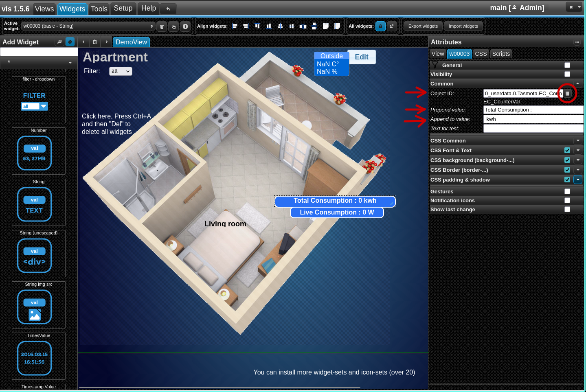Open the Object ID selector icon
This screenshot has height=392, width=586.
(x=568, y=93)
